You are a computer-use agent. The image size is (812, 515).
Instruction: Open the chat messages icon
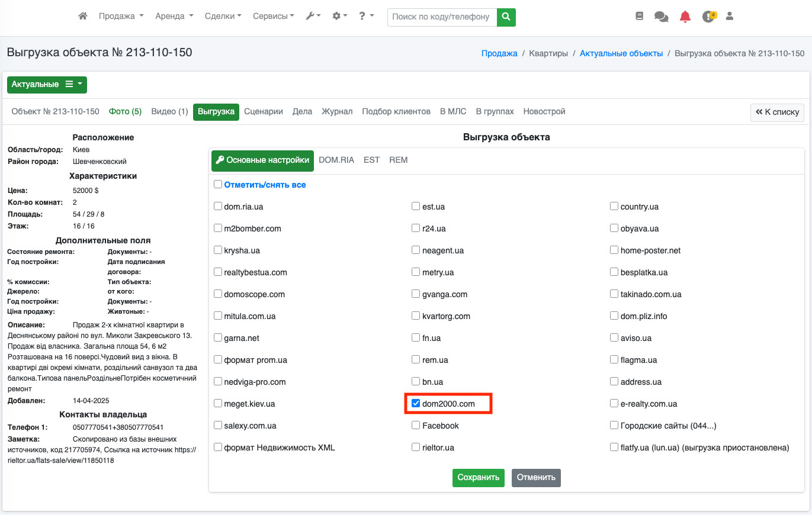tap(661, 17)
